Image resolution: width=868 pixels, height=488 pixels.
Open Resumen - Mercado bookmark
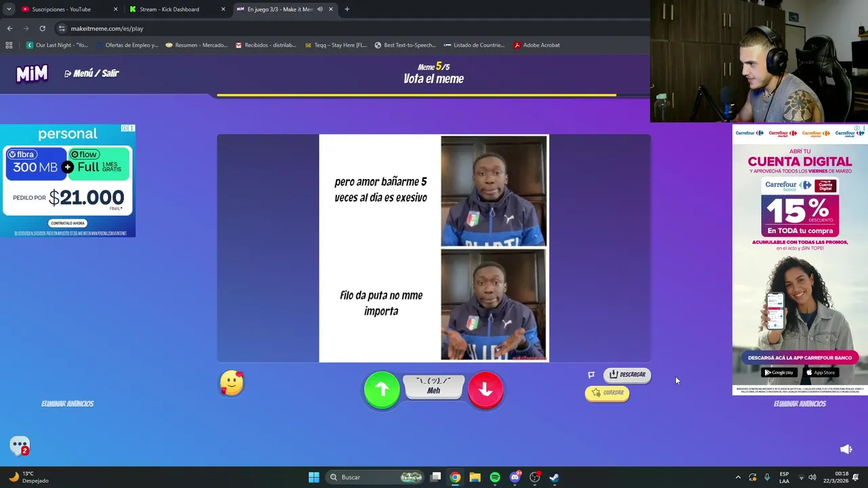tap(196, 45)
